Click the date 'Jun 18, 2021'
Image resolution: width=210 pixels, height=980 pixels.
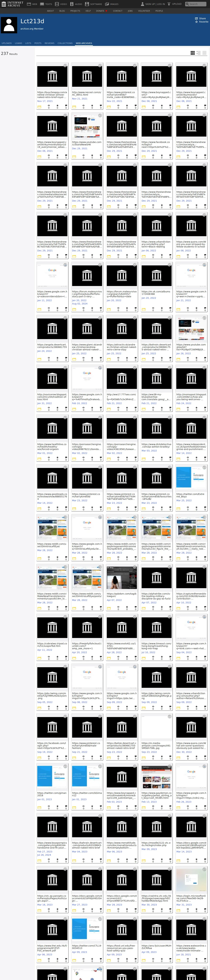pyautogui.click(x=184, y=954)
